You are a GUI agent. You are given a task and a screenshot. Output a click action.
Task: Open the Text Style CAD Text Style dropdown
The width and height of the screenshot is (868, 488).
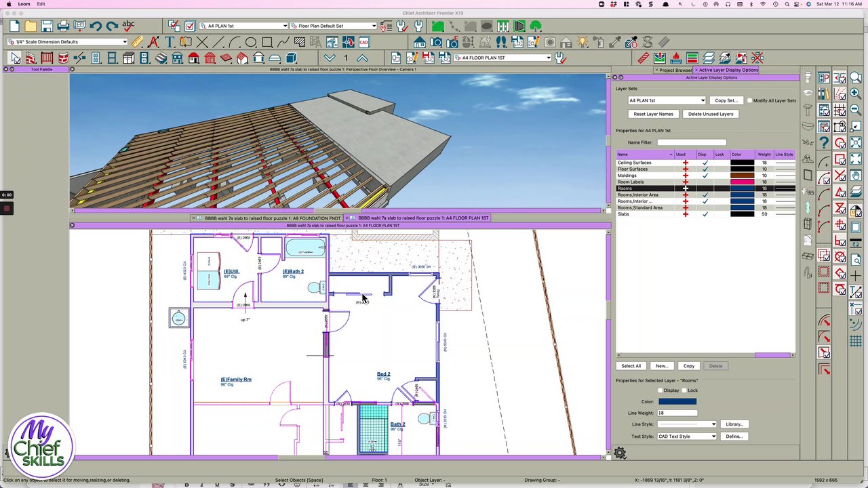pyautogui.click(x=687, y=436)
